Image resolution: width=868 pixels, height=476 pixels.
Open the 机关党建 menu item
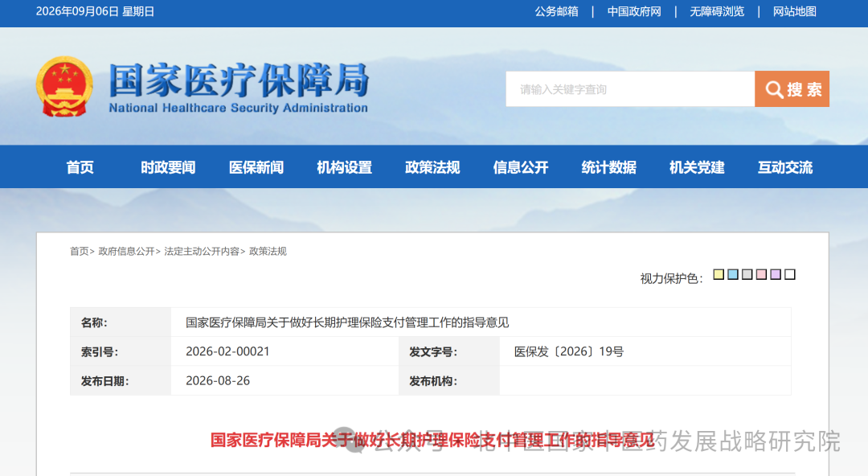pyautogui.click(x=697, y=167)
